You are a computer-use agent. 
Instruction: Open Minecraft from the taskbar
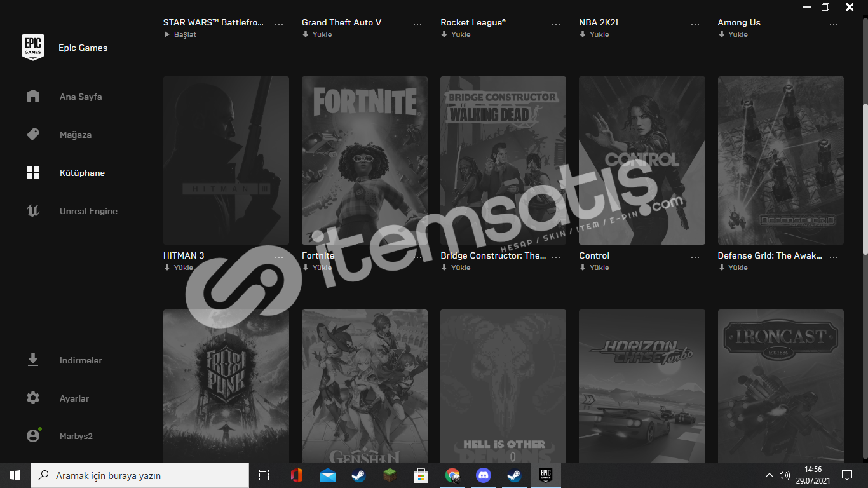pos(390,475)
